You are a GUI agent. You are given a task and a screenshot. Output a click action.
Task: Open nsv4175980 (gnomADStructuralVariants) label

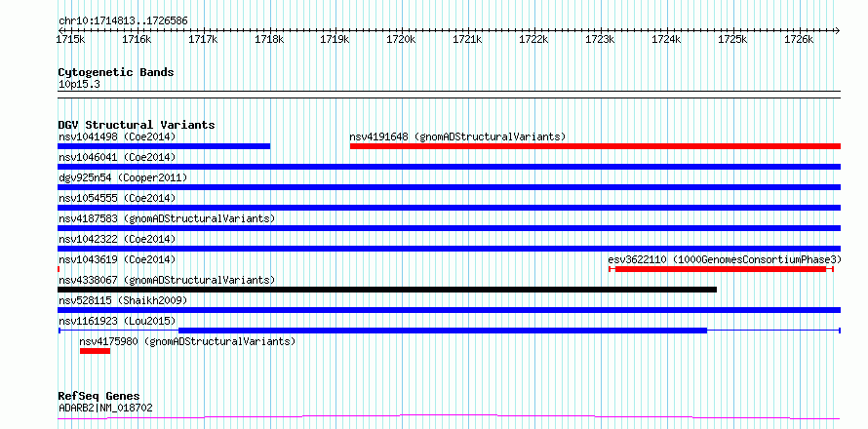pos(187,341)
